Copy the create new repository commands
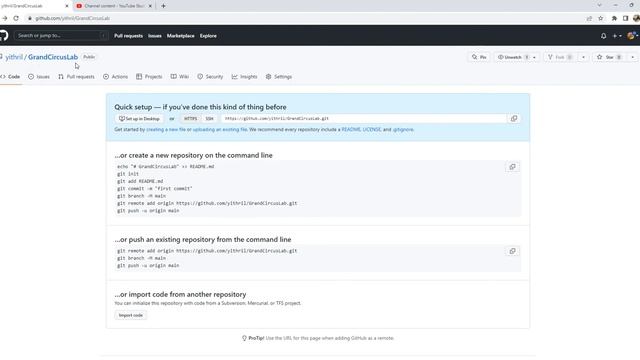 click(x=512, y=167)
